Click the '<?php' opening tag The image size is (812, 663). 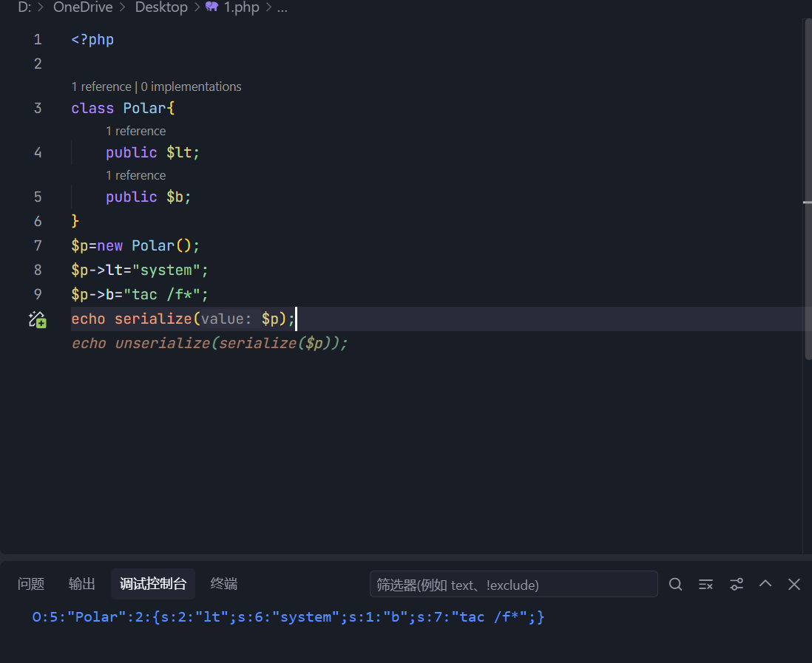coord(92,39)
